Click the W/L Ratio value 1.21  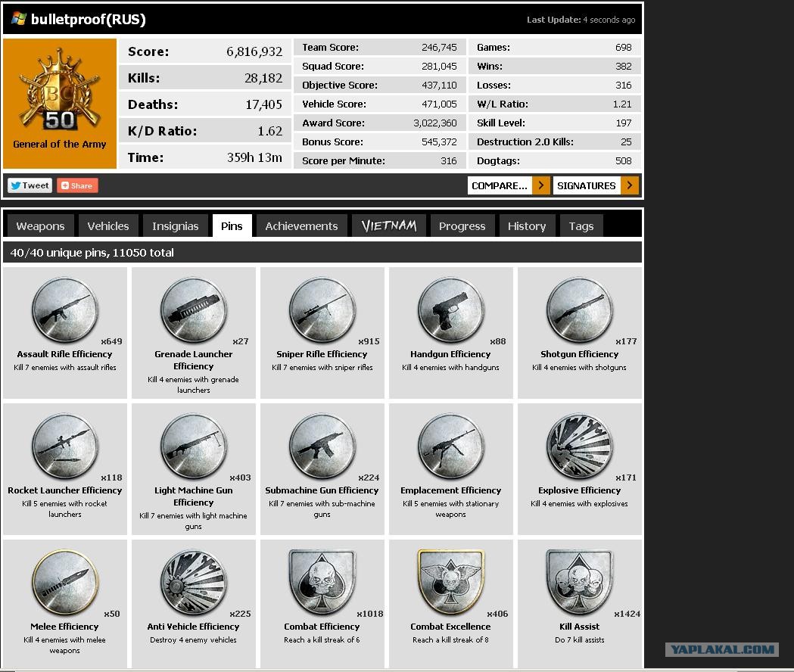622,104
